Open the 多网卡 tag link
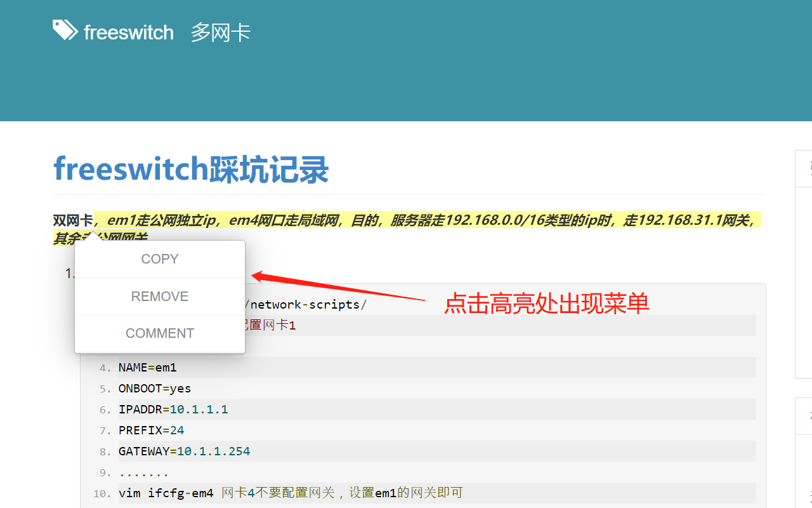The height and width of the screenshot is (508, 812). tap(221, 32)
